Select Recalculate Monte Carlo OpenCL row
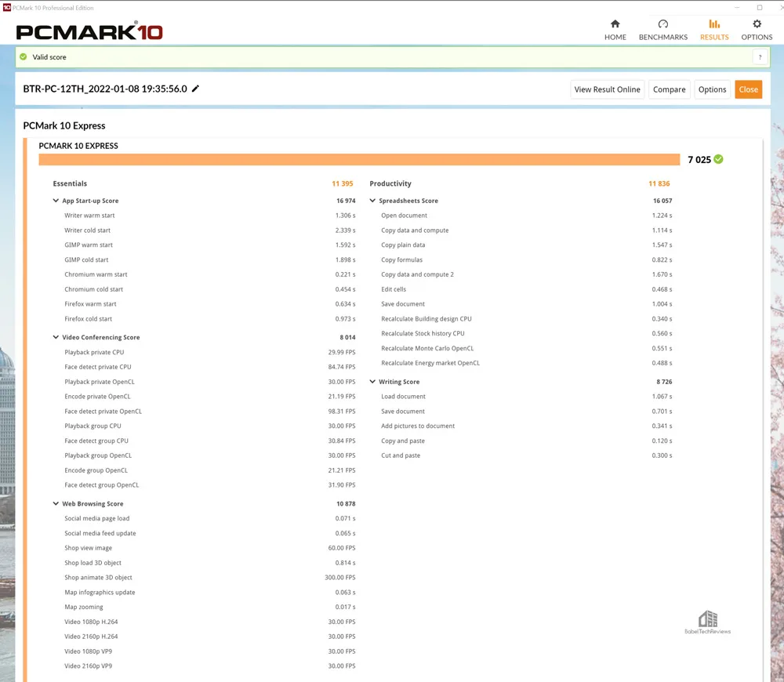 point(526,349)
